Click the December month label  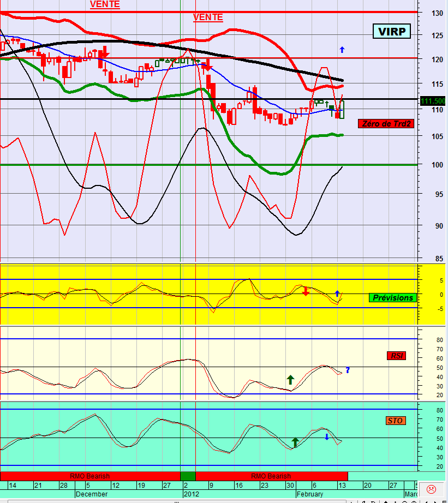pos(92,494)
